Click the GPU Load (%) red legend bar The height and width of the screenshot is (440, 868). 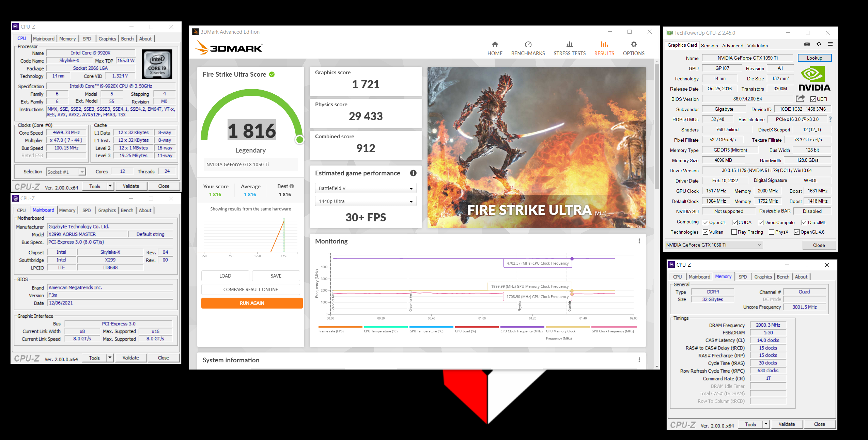click(x=477, y=327)
